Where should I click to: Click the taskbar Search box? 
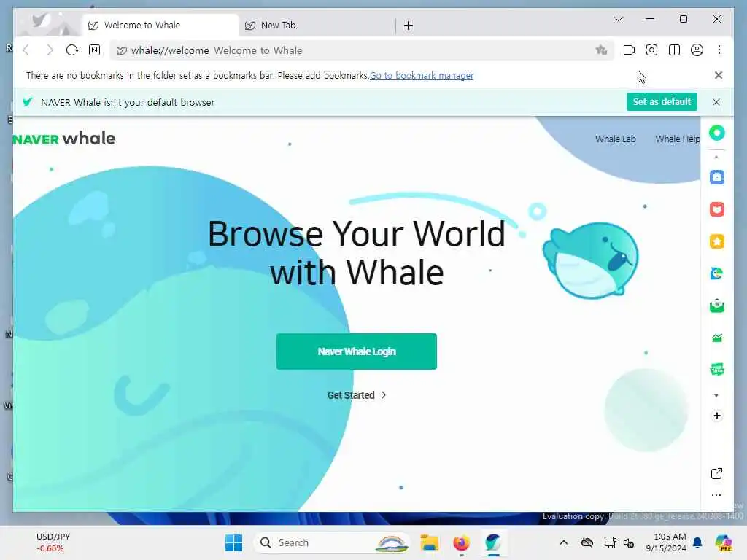(x=332, y=542)
